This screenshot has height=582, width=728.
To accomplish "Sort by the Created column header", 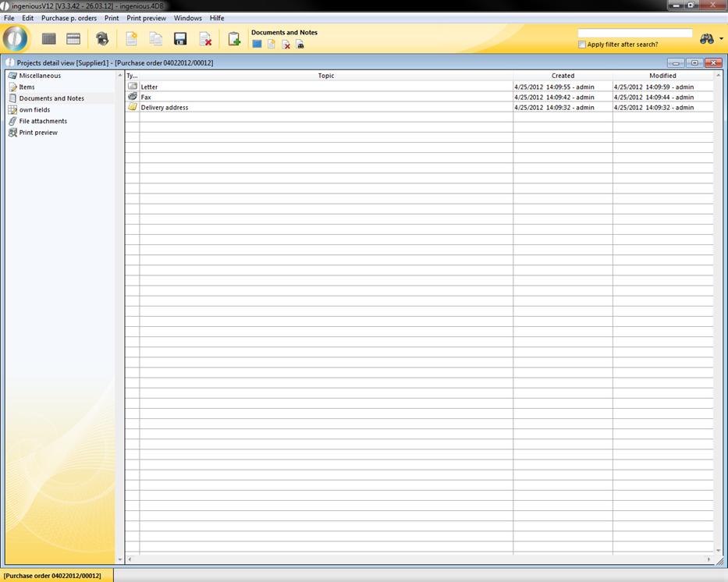I will [x=563, y=76].
